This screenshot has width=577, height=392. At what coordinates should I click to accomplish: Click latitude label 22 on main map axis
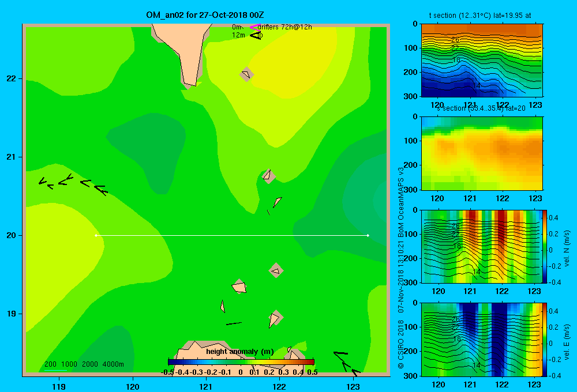point(10,79)
